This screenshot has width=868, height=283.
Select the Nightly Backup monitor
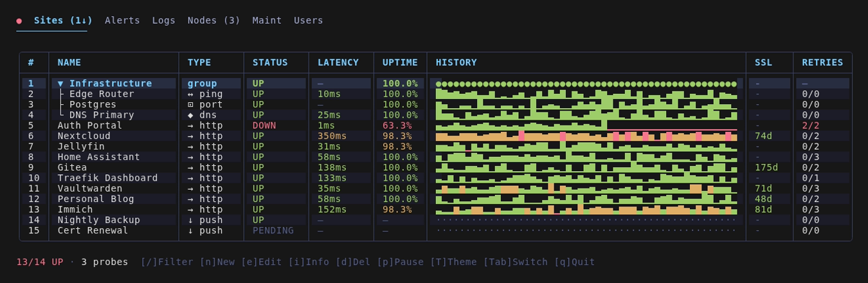[436, 220]
